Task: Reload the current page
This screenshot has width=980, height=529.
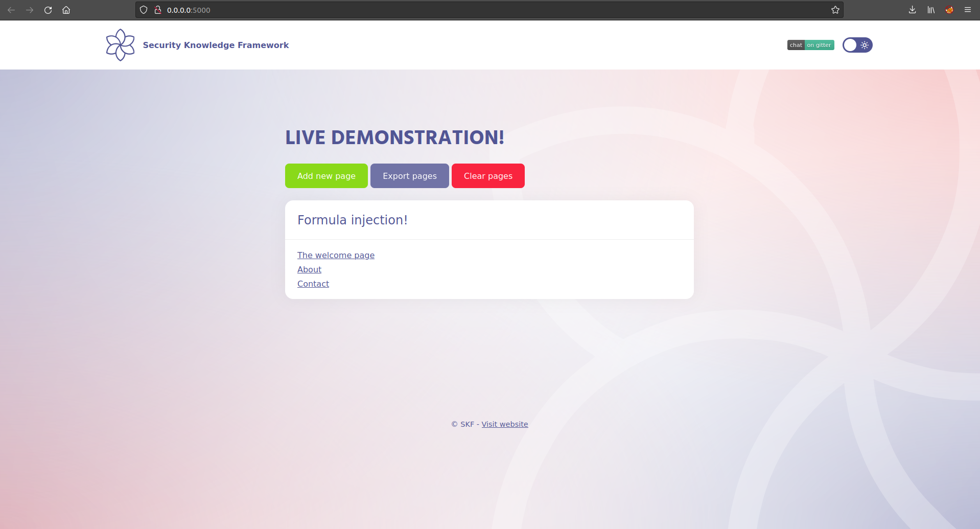Action: (x=48, y=10)
